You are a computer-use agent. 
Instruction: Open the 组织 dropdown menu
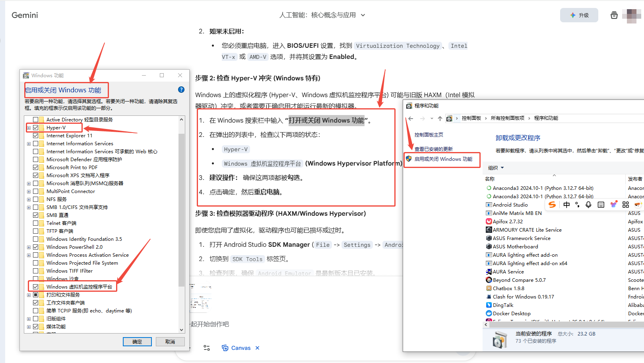point(496,168)
